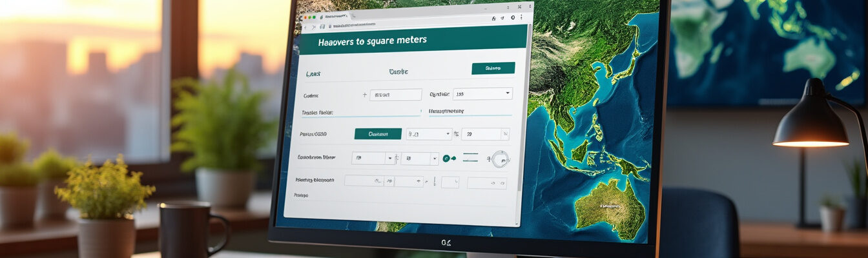This screenshot has width=868, height=258.
Task: Click the plus icon beside the first input
Action: 365,95
